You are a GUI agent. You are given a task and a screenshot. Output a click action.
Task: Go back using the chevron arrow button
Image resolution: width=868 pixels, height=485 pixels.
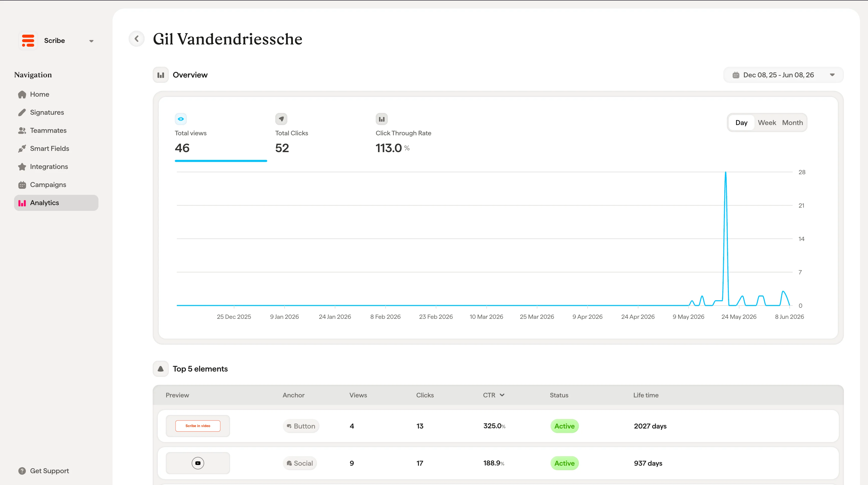tap(136, 39)
